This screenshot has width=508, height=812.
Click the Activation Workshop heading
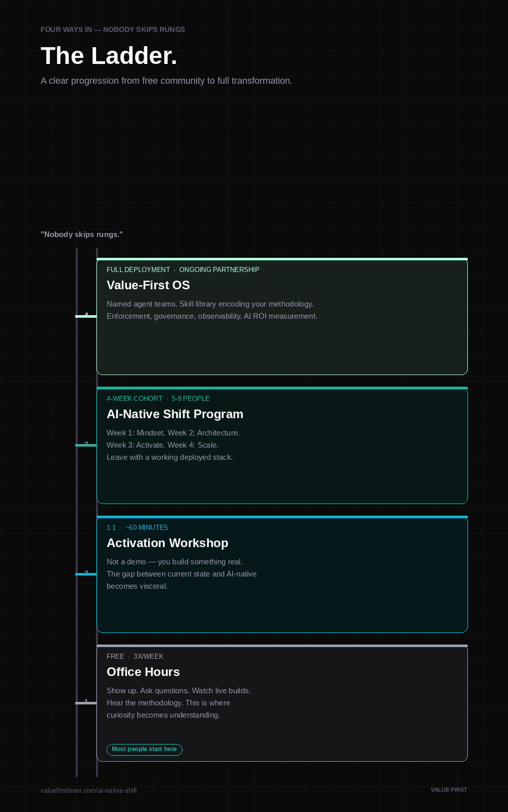click(x=167, y=543)
